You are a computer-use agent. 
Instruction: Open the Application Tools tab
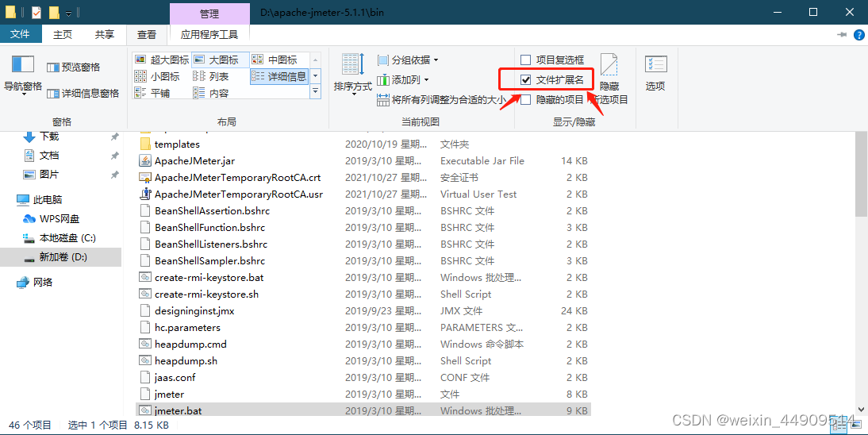pos(209,34)
